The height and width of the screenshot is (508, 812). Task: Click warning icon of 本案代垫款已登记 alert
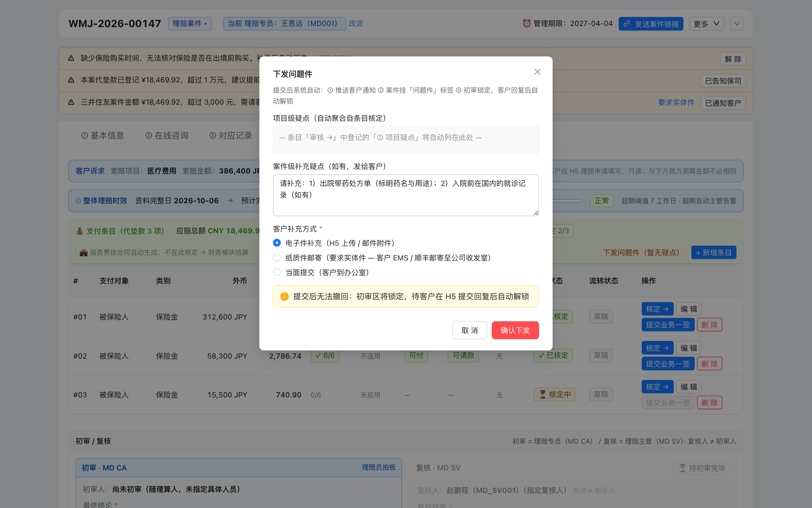click(71, 80)
